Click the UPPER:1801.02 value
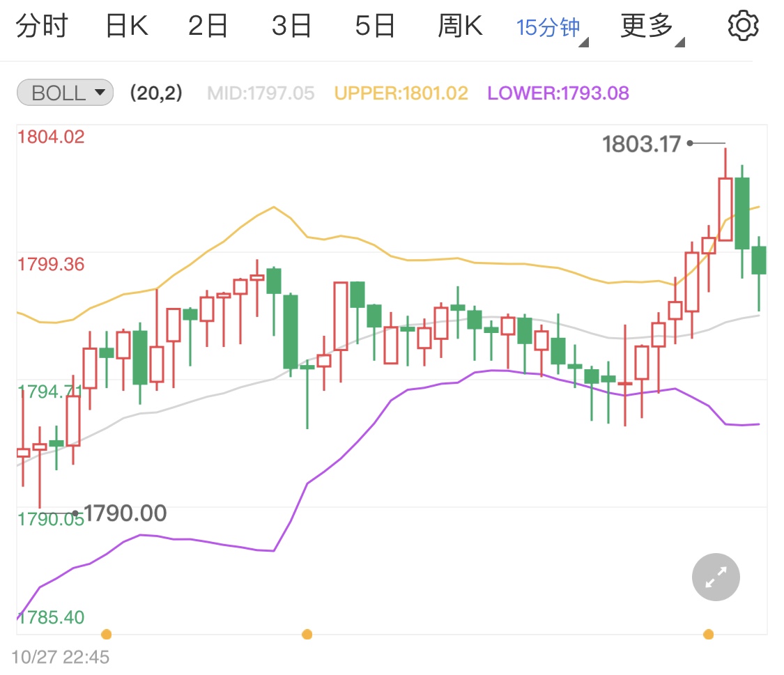Screen dimensions: 784x675 pyautogui.click(x=401, y=93)
